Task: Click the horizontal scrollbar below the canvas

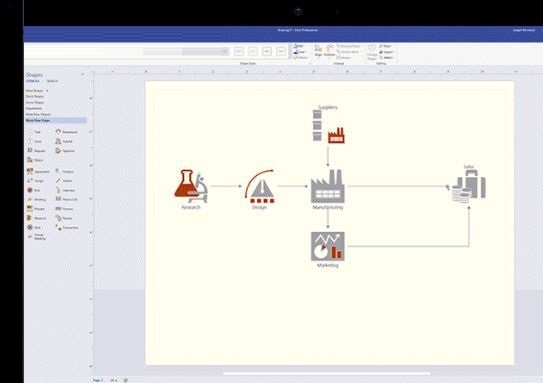Action: click(x=327, y=373)
